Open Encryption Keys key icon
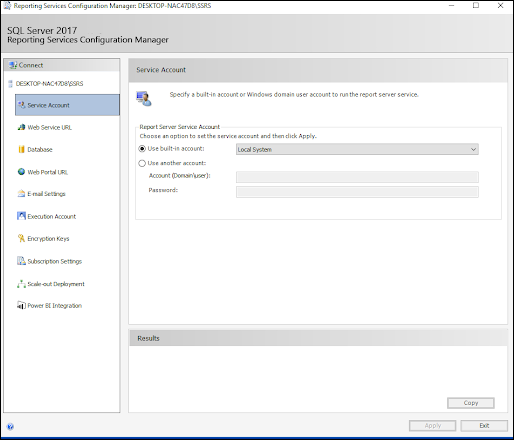This screenshot has width=514, height=440. tap(21, 238)
